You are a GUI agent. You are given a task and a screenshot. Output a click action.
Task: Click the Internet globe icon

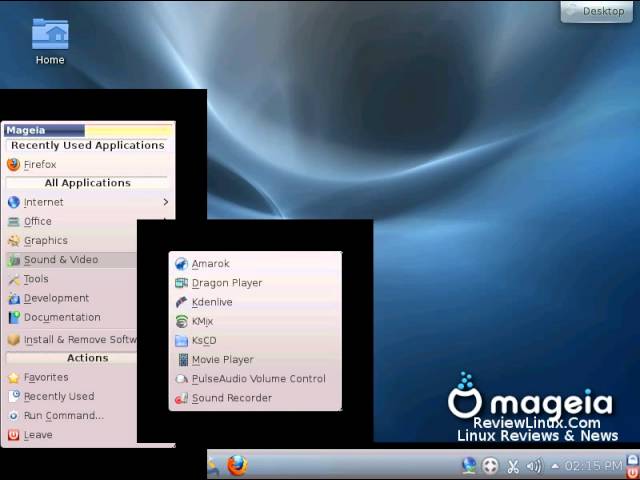coord(13,202)
